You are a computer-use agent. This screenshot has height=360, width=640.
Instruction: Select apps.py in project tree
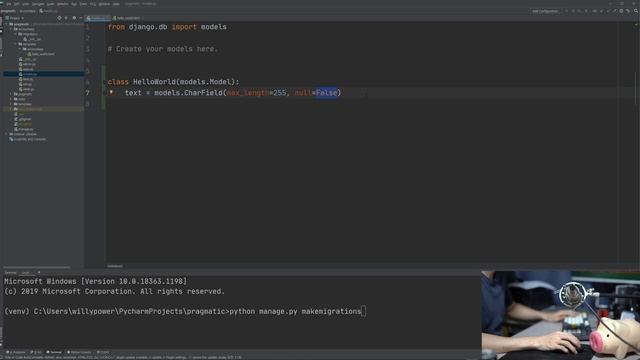[x=26, y=69]
